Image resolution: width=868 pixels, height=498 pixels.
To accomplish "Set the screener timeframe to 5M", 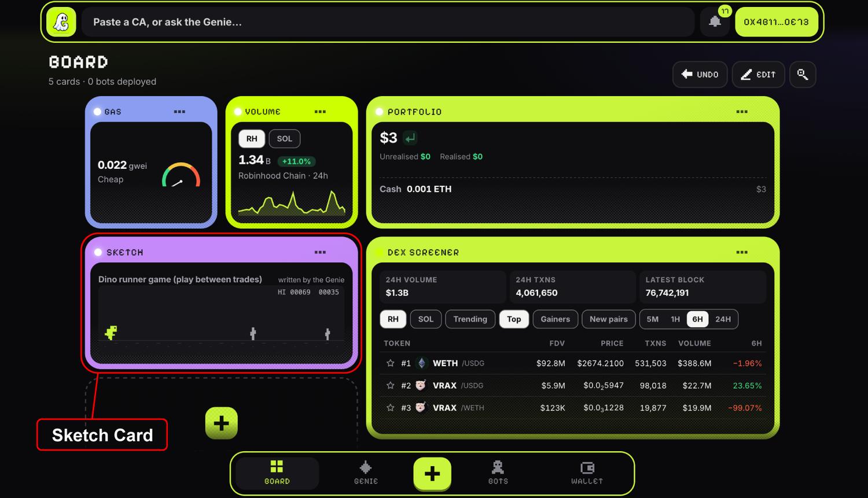I will [653, 319].
